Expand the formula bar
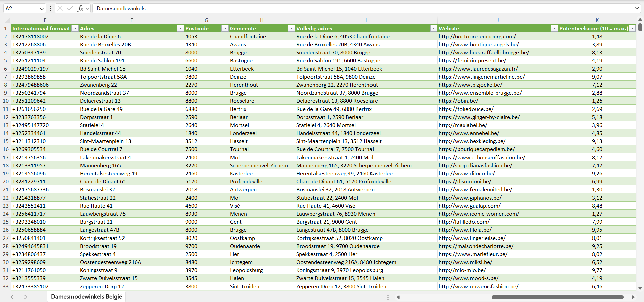644x302 pixels. (637, 8)
